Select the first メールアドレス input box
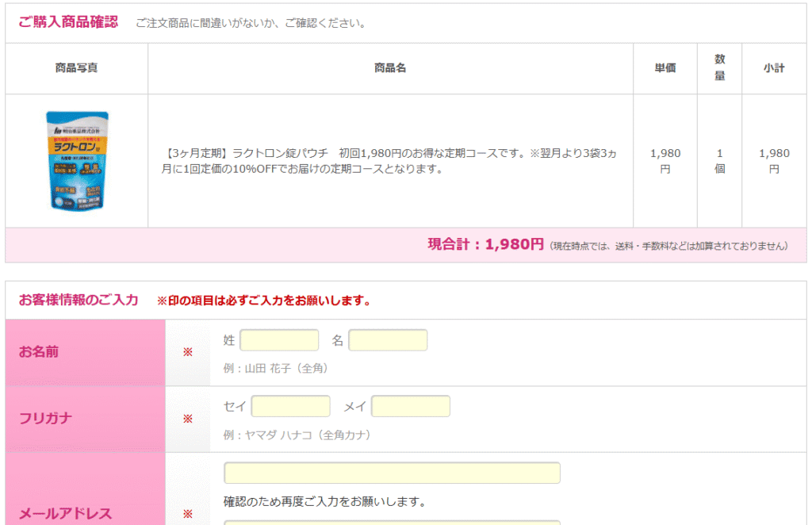 coord(392,473)
